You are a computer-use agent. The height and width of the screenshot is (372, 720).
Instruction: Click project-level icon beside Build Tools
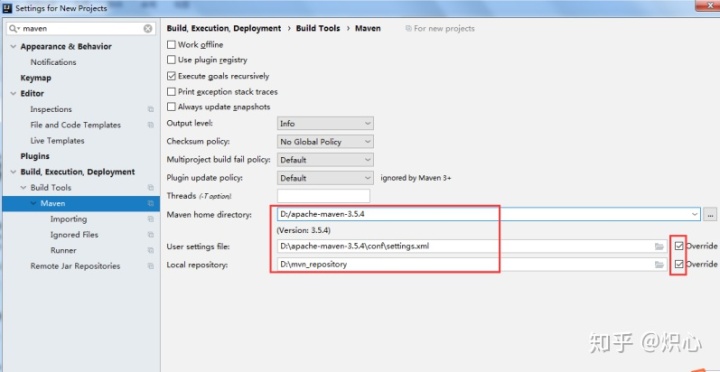150,187
